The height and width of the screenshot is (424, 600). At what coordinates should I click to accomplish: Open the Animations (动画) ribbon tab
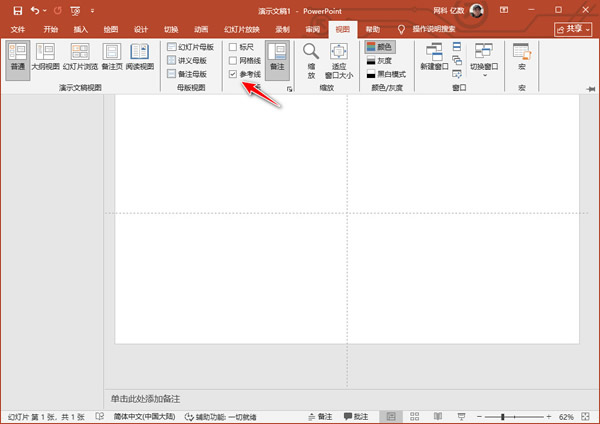203,30
